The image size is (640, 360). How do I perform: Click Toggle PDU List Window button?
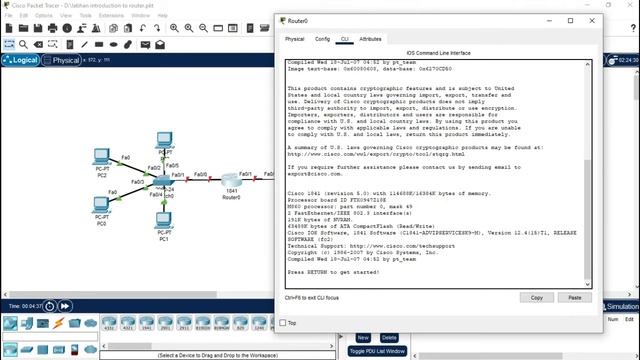pyautogui.click(x=377, y=351)
